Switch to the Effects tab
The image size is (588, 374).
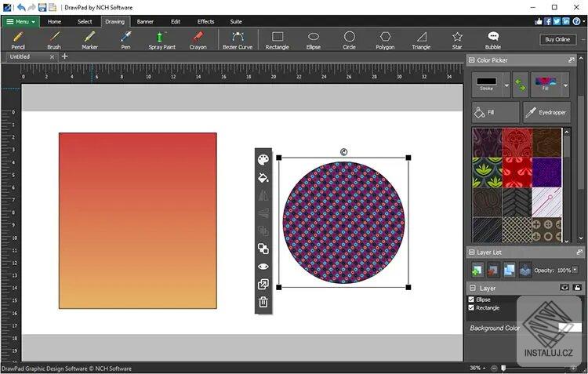point(205,21)
